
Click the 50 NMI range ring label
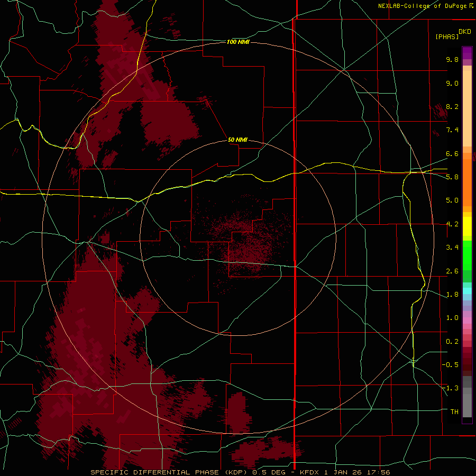coord(237,140)
